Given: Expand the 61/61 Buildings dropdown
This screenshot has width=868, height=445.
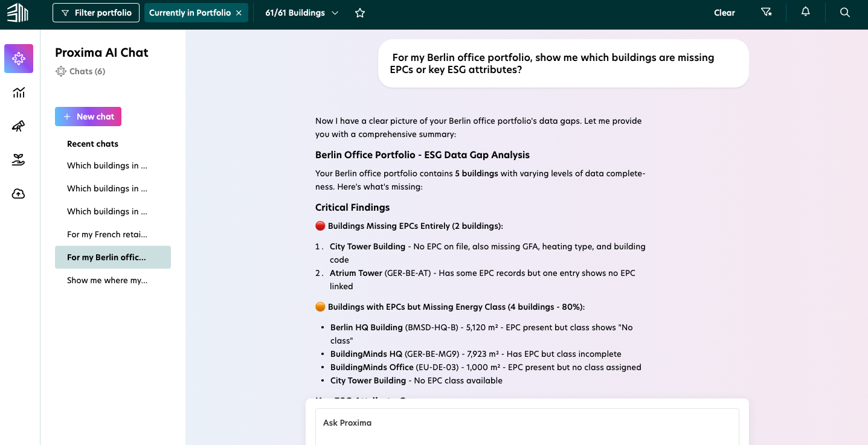Looking at the screenshot, I should pos(301,13).
